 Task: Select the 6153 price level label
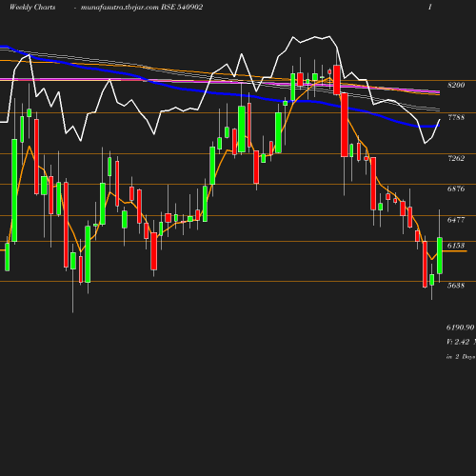pos(456,246)
